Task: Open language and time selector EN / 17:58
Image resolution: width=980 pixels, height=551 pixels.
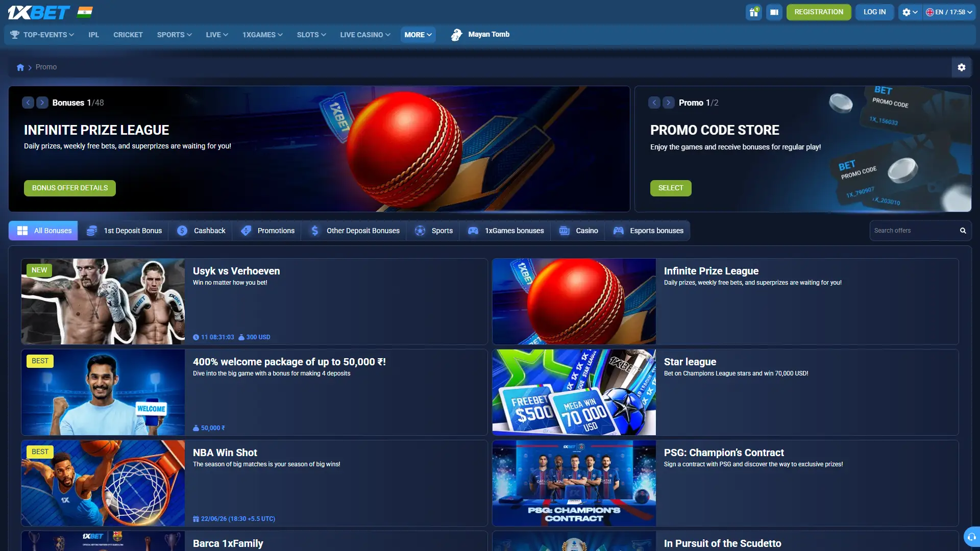Action: pos(949,12)
